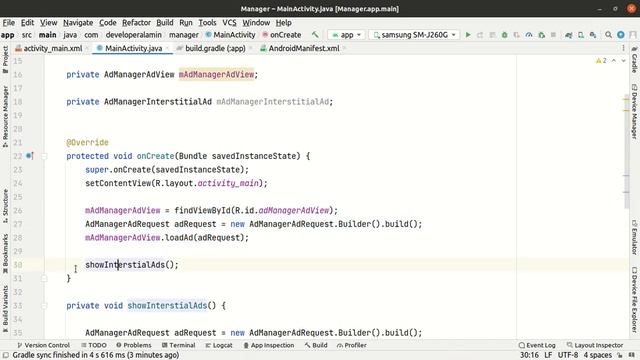This screenshot has width=640, height=360.
Task: Go to previous highlighted error arrow
Action: (614, 60)
